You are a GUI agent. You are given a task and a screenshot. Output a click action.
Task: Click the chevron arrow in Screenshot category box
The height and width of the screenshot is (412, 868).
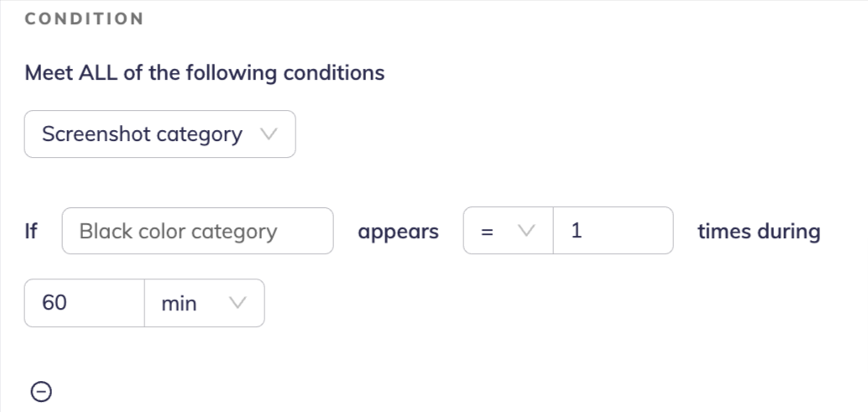pos(268,134)
